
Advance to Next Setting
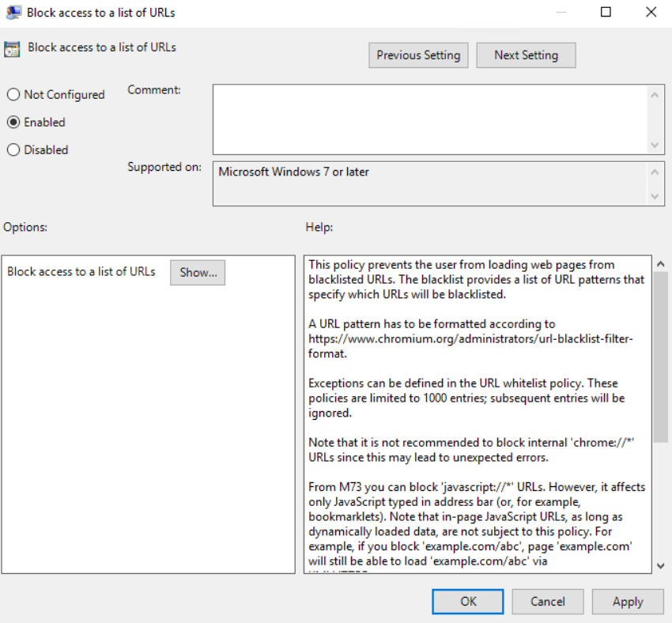(x=526, y=55)
